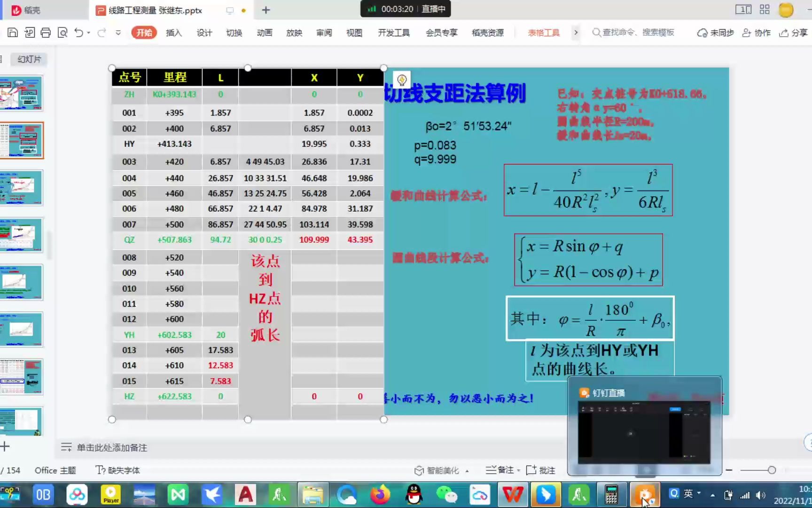Image resolution: width=812 pixels, height=508 pixels.
Task: Open the customize quick access toolbar dropdown
Action: [118, 33]
